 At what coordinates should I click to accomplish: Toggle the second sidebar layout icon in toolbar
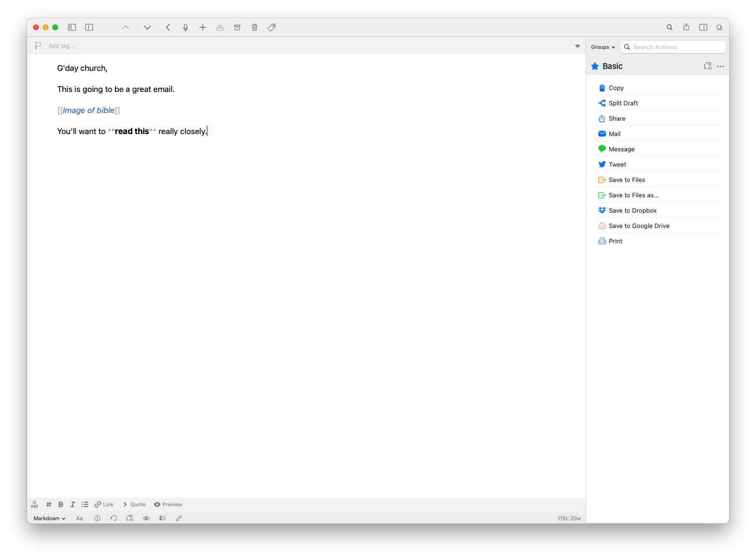pos(89,27)
